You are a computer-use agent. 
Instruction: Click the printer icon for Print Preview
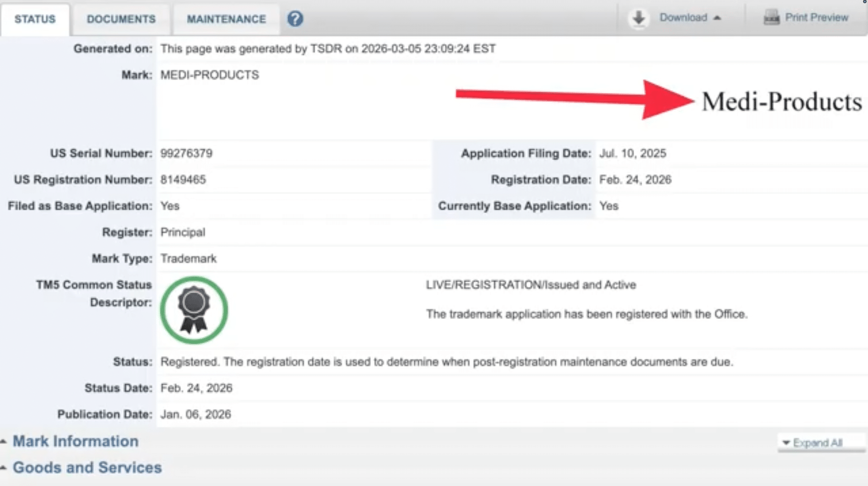coord(772,18)
